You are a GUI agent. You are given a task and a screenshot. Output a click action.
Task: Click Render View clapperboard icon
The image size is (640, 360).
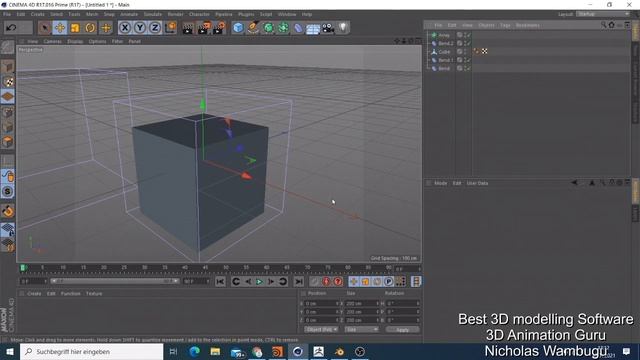pos(188,28)
